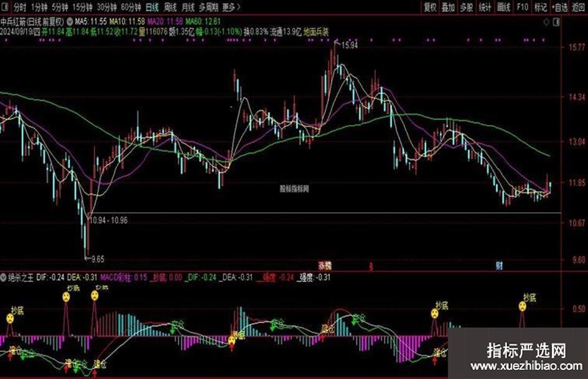
Task: Click the 10.67 price axis value
Action: tap(577, 223)
